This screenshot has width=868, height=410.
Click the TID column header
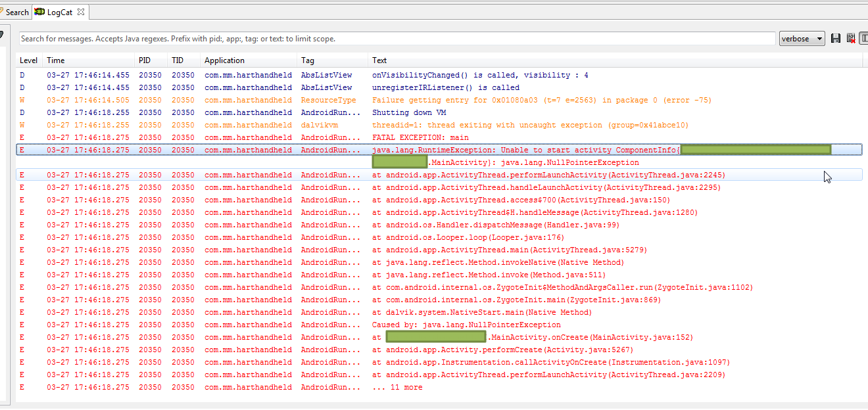[x=184, y=60]
